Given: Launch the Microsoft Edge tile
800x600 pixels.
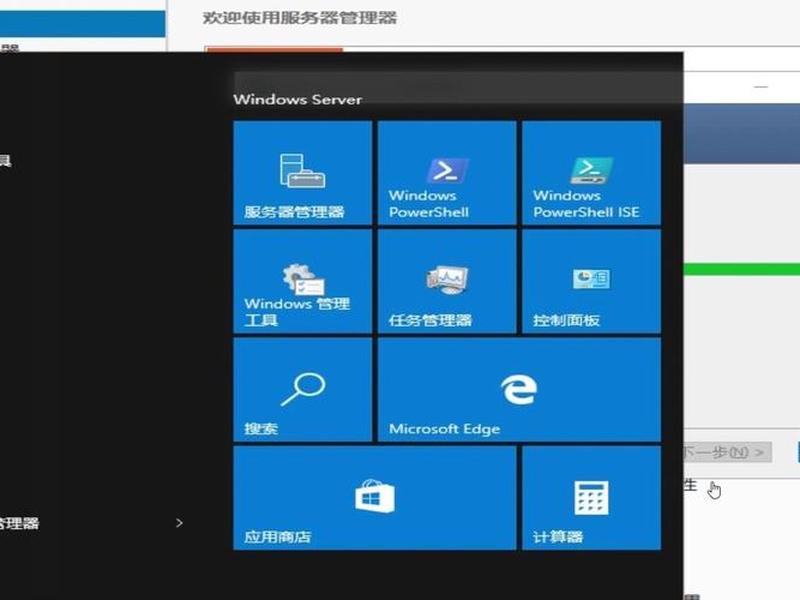Looking at the screenshot, I should click(x=519, y=390).
